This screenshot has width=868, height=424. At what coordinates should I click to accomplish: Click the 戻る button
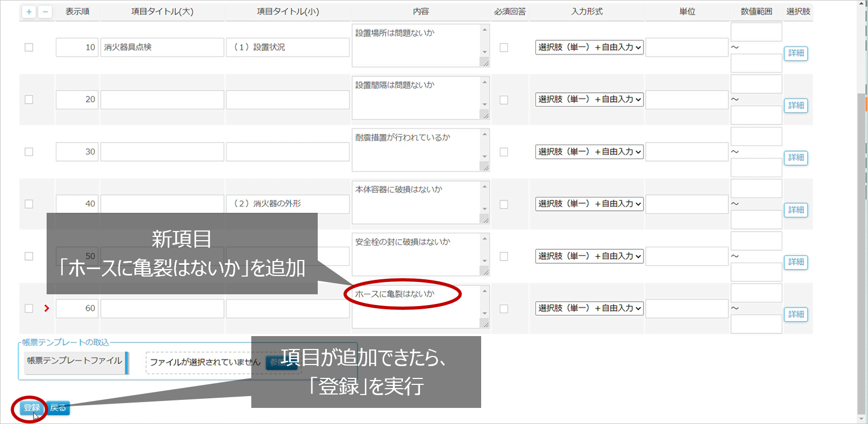tap(58, 408)
